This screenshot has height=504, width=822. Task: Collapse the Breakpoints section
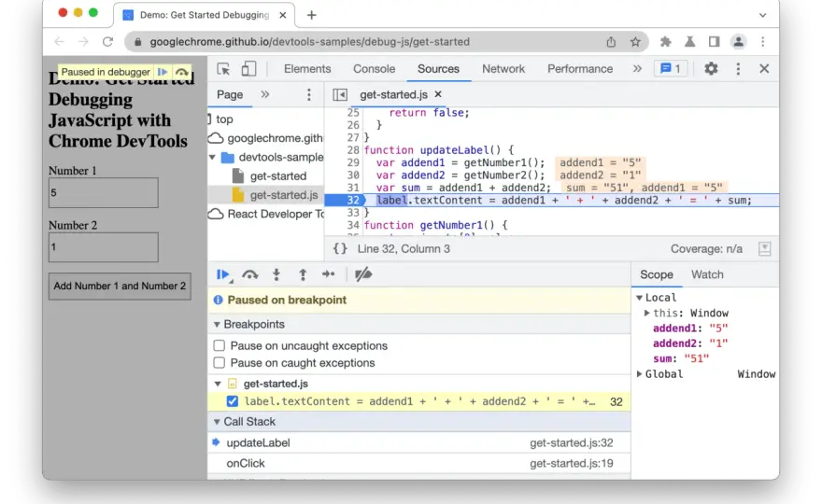217,324
